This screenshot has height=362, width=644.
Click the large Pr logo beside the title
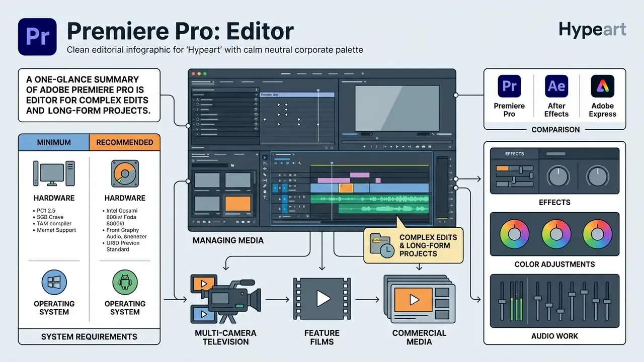pyautogui.click(x=37, y=37)
